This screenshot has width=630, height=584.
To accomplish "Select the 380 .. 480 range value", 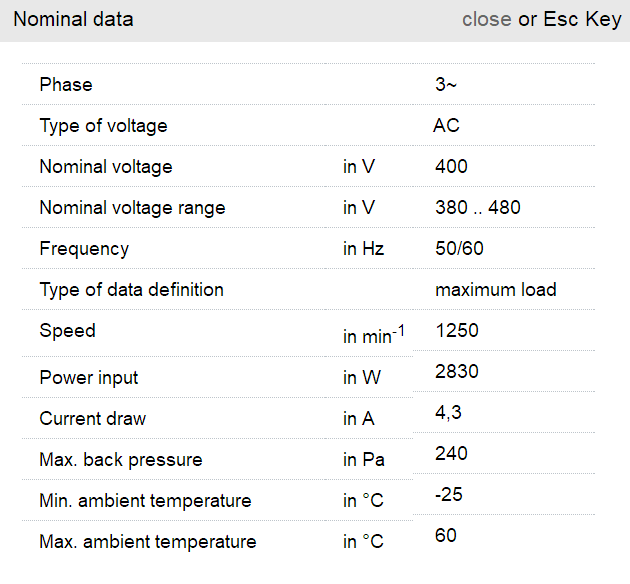I will [477, 208].
